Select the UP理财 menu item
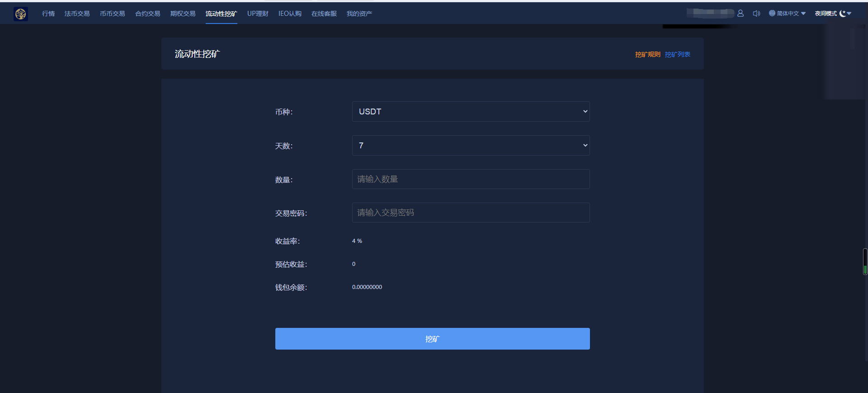 click(258, 14)
